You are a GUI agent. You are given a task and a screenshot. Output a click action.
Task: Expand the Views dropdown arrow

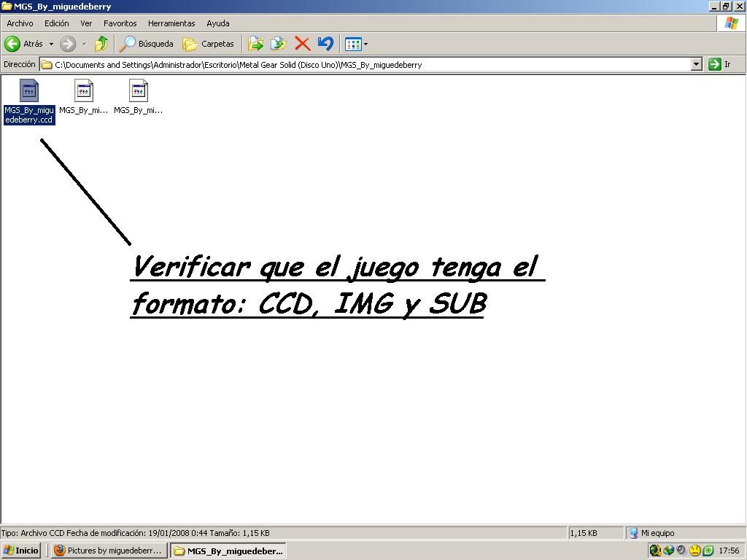point(366,44)
